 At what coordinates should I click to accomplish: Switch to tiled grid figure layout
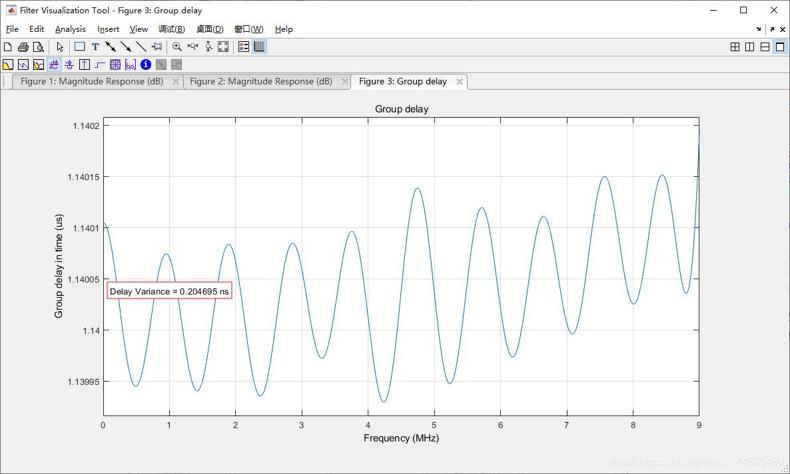[x=735, y=47]
